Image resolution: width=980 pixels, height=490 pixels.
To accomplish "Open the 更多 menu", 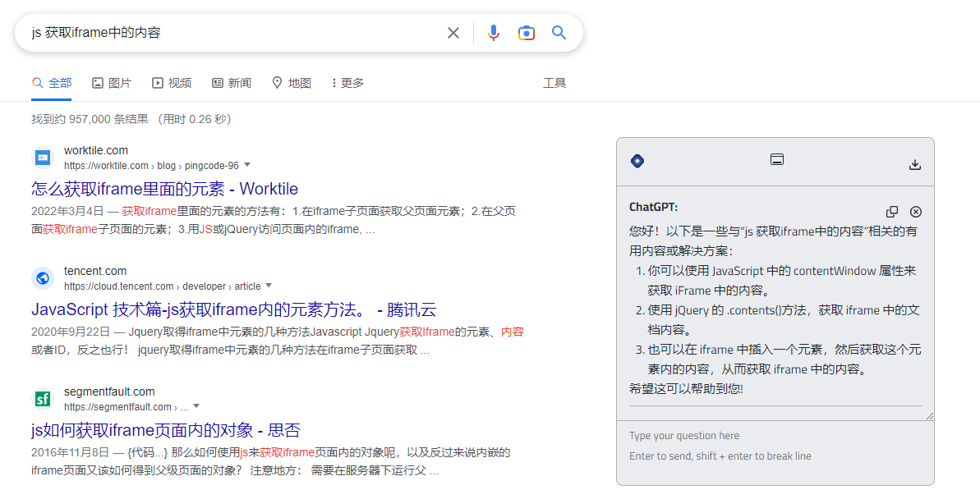I will (347, 83).
